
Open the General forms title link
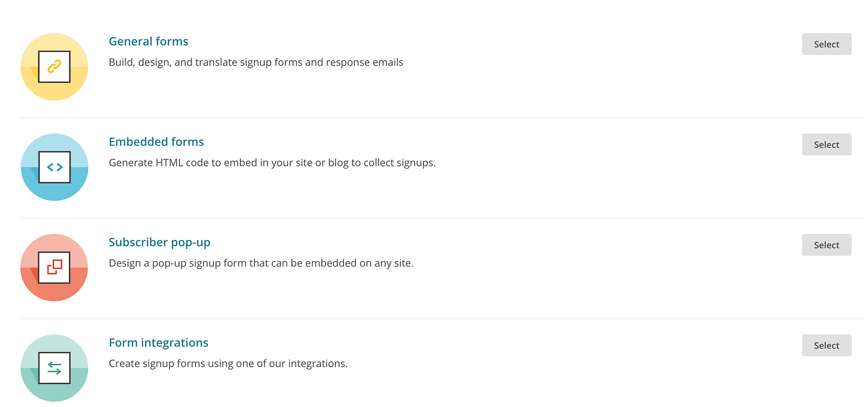(149, 42)
